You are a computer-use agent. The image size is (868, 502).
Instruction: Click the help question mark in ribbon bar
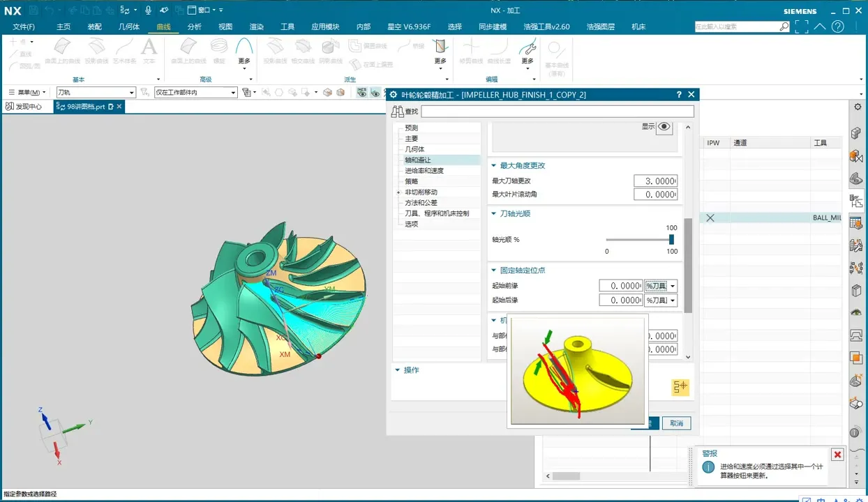point(837,26)
